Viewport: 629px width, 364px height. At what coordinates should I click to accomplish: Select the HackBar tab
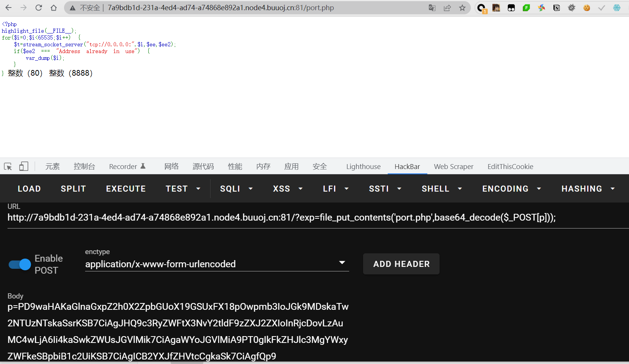(x=407, y=166)
